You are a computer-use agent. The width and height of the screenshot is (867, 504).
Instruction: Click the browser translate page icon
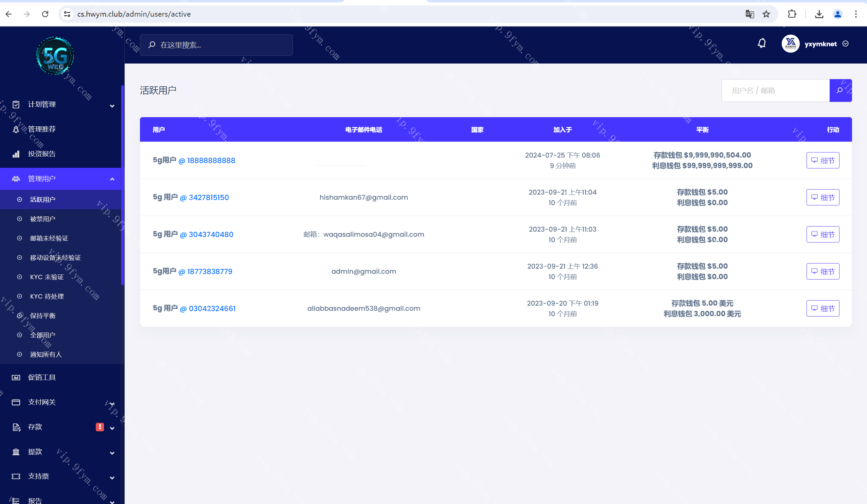pyautogui.click(x=749, y=14)
